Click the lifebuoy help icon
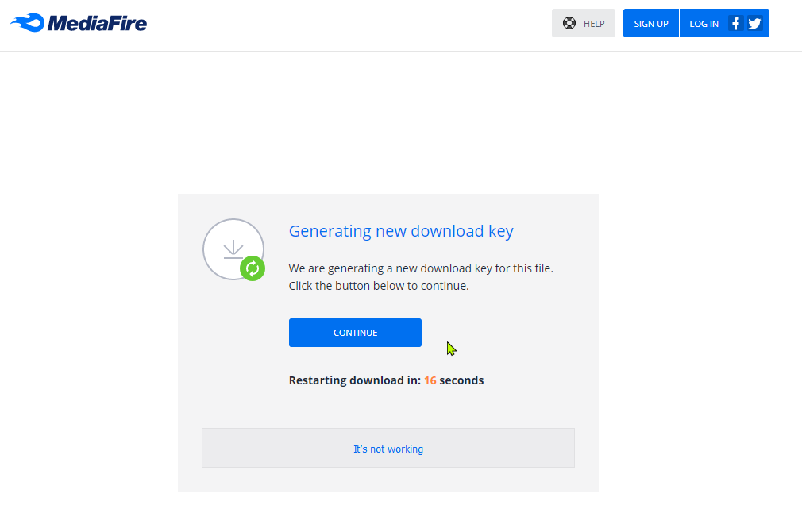Screen dimensions: 802x532 (569, 23)
